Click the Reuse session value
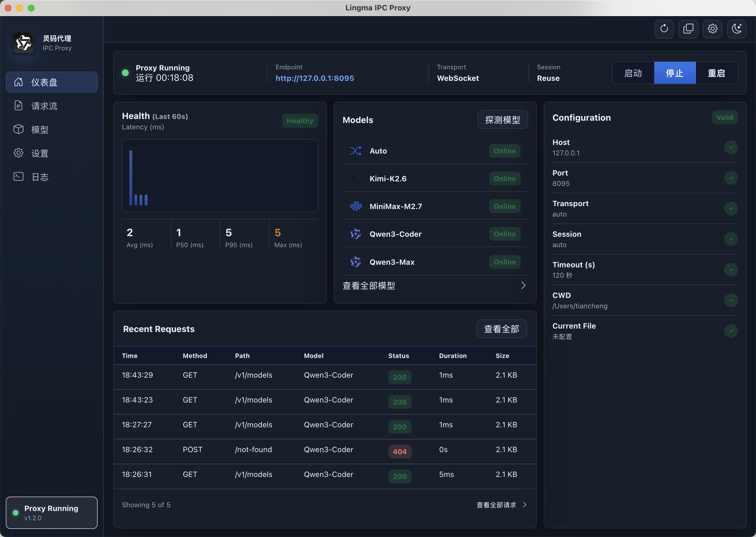 [548, 78]
